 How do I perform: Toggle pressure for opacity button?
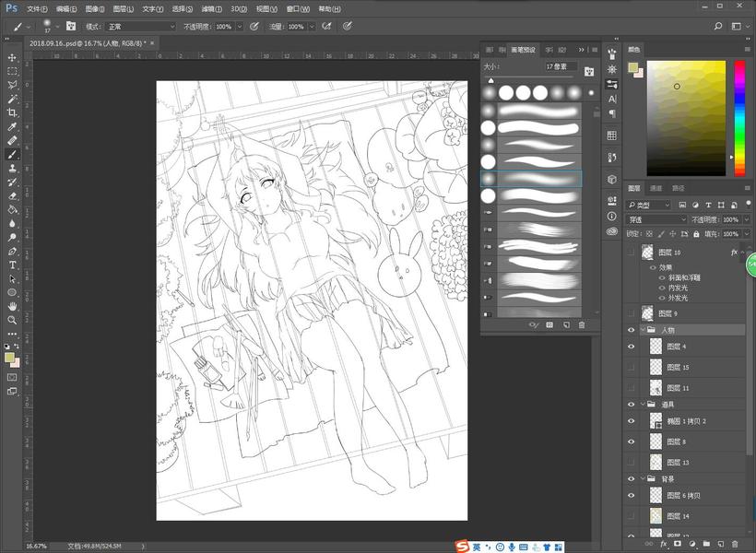[254, 27]
